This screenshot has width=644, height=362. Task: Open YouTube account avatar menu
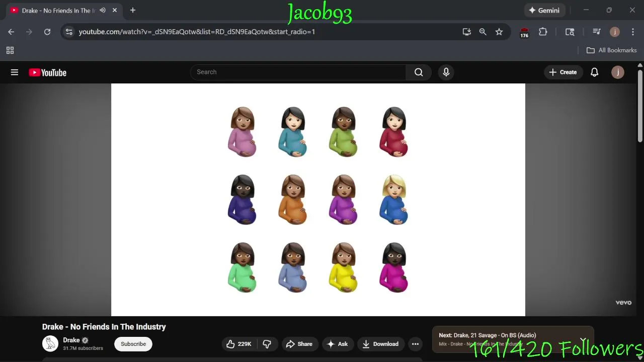[x=618, y=72]
